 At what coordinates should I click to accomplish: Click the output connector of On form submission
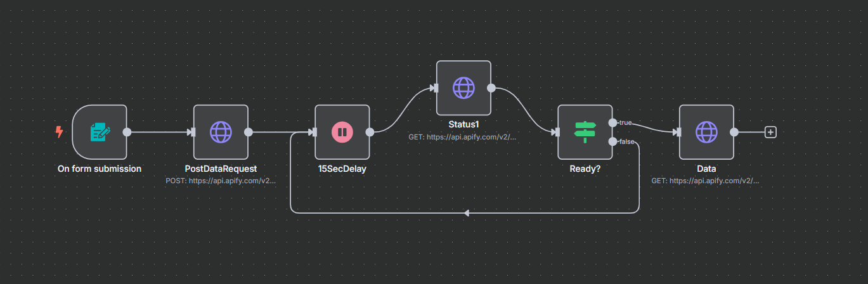pyautogui.click(x=127, y=132)
